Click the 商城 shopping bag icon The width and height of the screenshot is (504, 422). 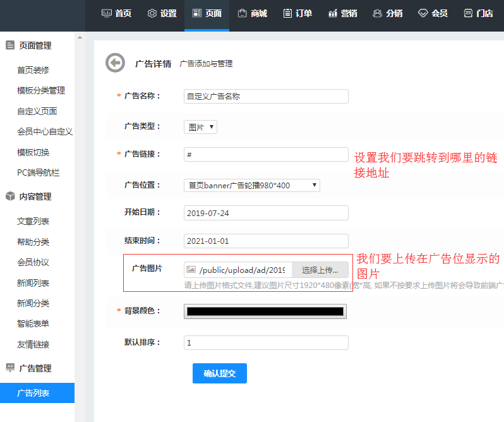pyautogui.click(x=242, y=13)
